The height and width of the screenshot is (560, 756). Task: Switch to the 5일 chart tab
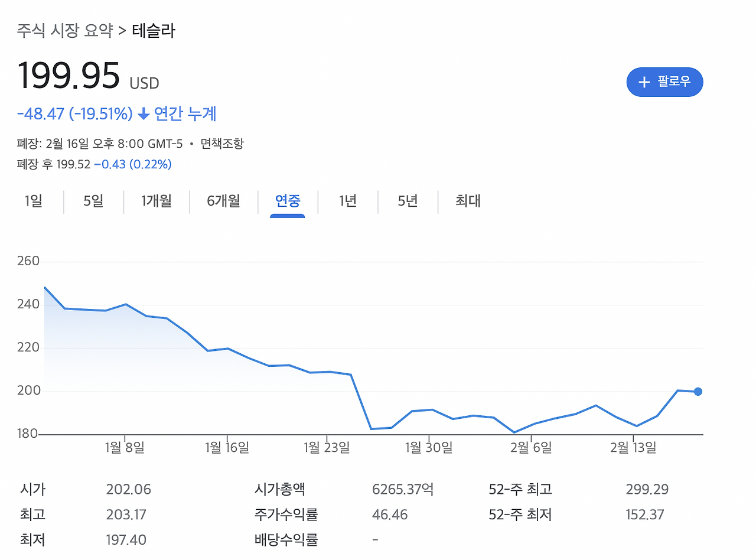point(93,201)
